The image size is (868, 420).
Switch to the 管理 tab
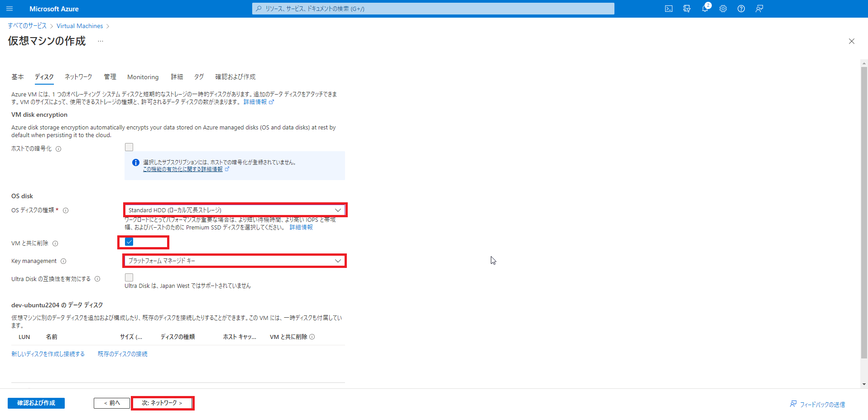tap(110, 77)
